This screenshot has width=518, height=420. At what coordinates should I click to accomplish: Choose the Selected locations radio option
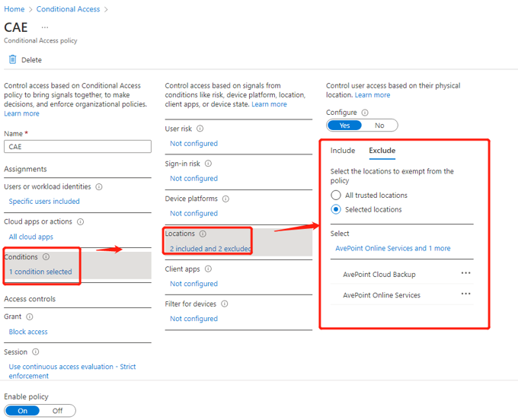point(336,209)
